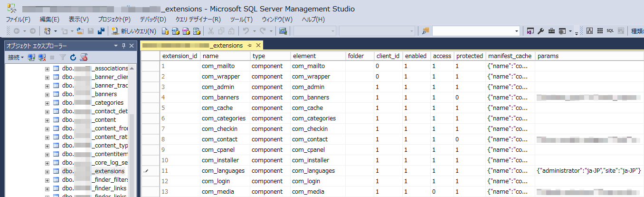Open the 接続 connect dropdown in Object Explorer
The image size is (644, 197).
(x=16, y=58)
